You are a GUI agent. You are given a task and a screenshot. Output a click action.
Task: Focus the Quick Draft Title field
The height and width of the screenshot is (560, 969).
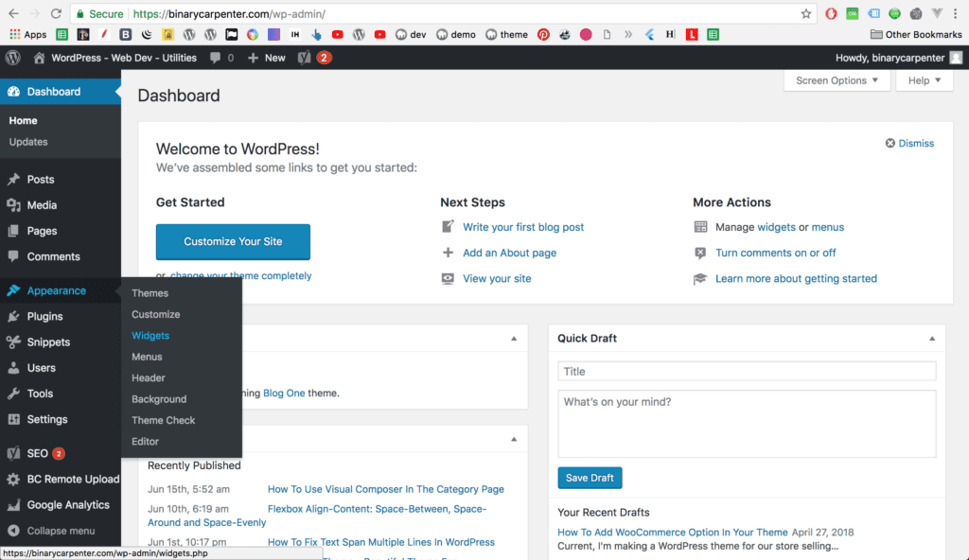click(x=747, y=372)
